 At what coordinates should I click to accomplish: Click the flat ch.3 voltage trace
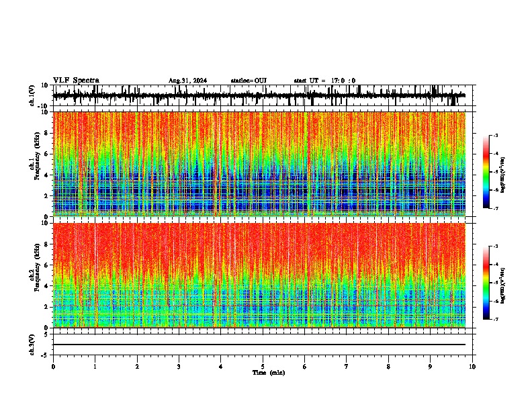point(259,345)
